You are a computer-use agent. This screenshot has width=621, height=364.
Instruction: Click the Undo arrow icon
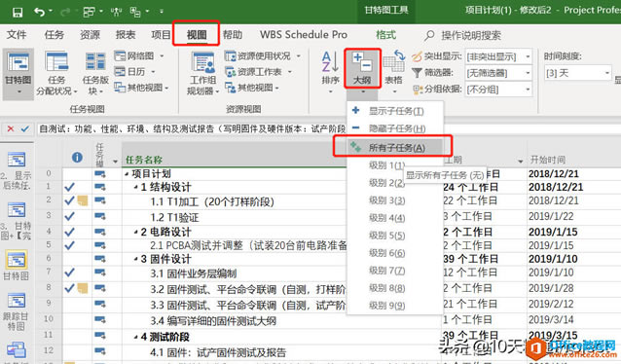coord(39,12)
